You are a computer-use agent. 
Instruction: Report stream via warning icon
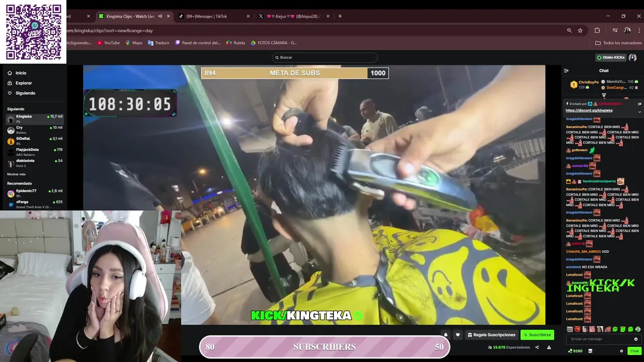click(x=549, y=347)
